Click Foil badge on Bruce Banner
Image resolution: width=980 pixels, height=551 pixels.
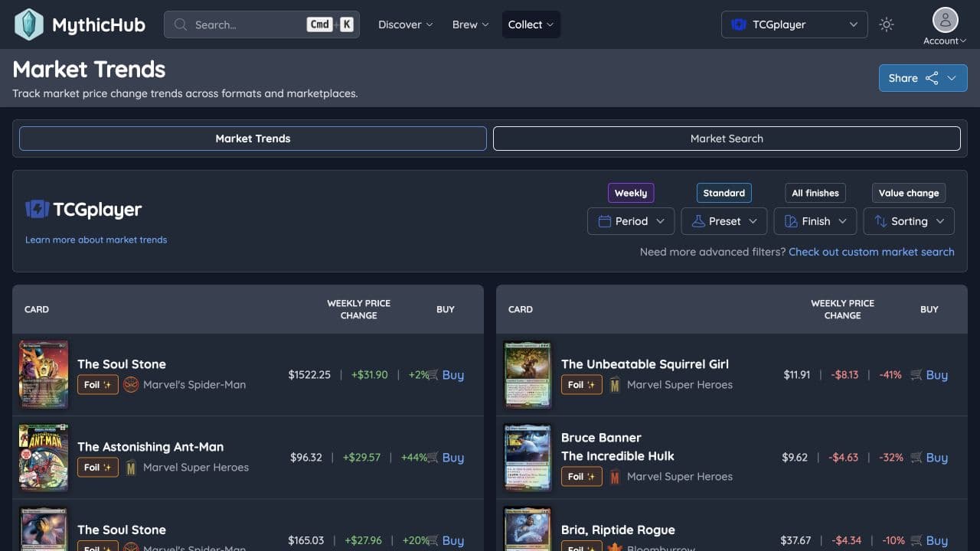click(x=582, y=476)
